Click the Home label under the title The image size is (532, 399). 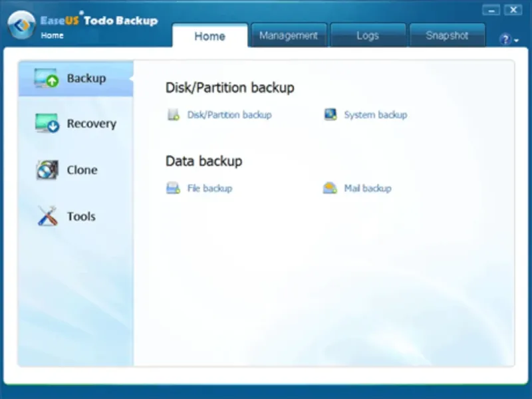(x=52, y=35)
